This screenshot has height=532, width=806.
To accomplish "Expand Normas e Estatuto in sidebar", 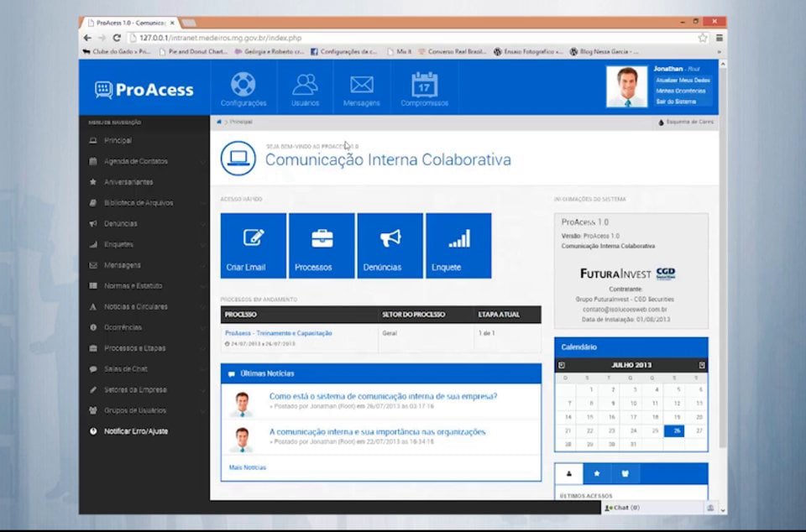I will pos(144,286).
